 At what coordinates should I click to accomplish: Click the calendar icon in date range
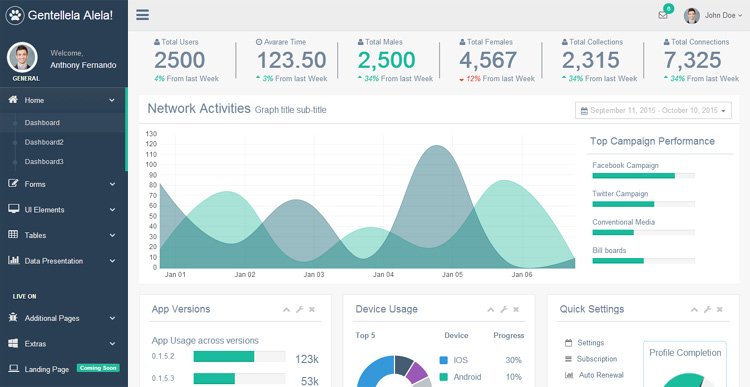coord(584,111)
